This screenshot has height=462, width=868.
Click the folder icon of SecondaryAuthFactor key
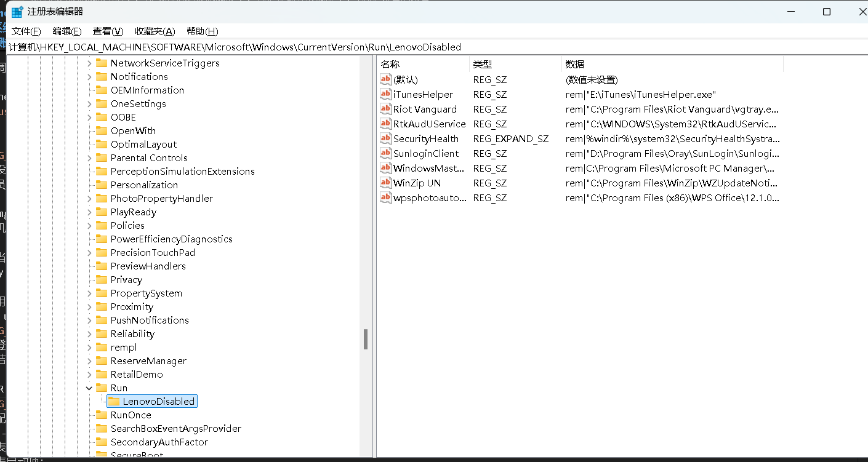(101, 442)
